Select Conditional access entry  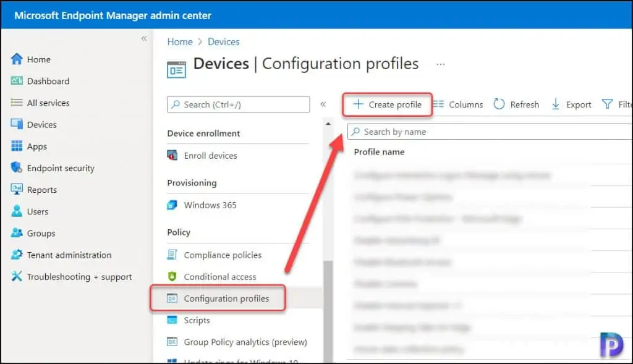[220, 277]
